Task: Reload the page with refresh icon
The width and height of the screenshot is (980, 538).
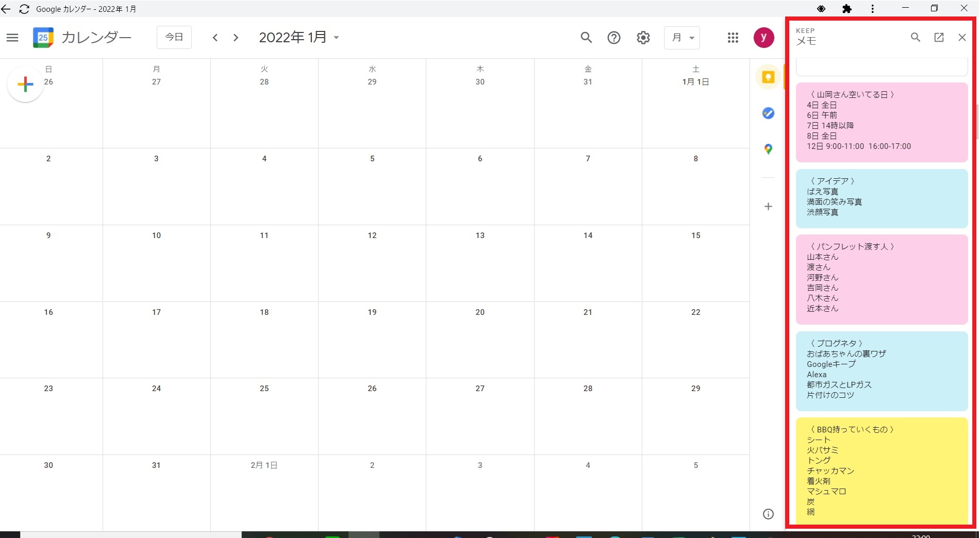Action: click(x=24, y=9)
